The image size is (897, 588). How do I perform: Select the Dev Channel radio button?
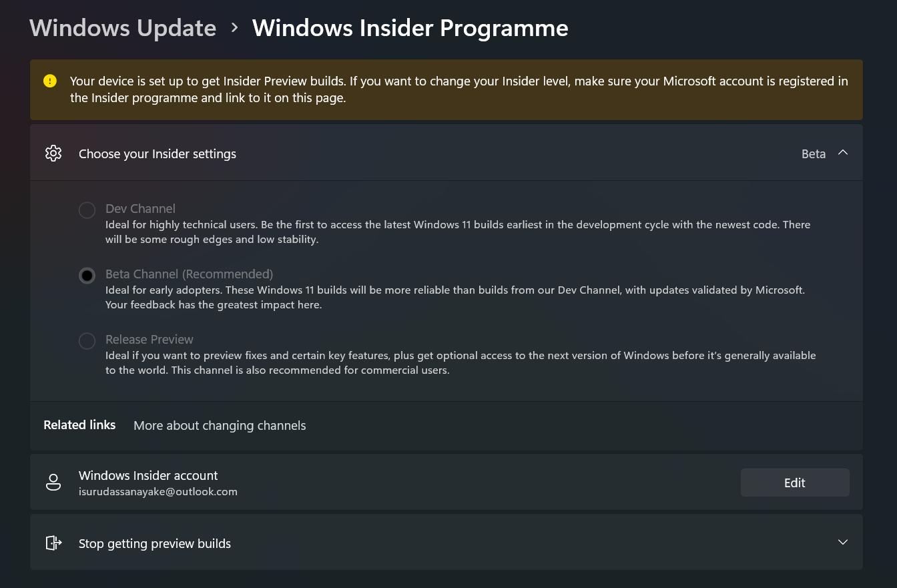tap(87, 210)
